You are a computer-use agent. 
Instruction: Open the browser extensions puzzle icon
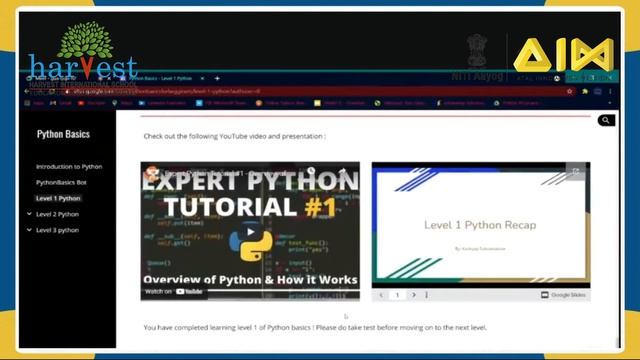point(585,91)
